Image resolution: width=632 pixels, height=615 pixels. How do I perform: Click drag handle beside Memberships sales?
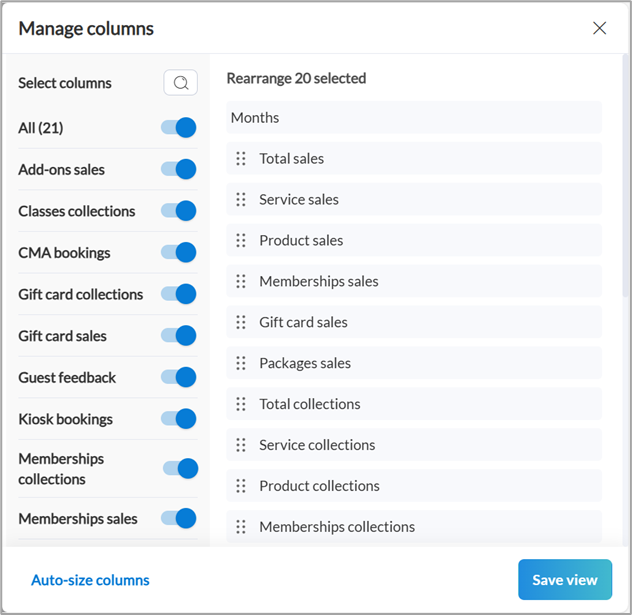pos(241,282)
